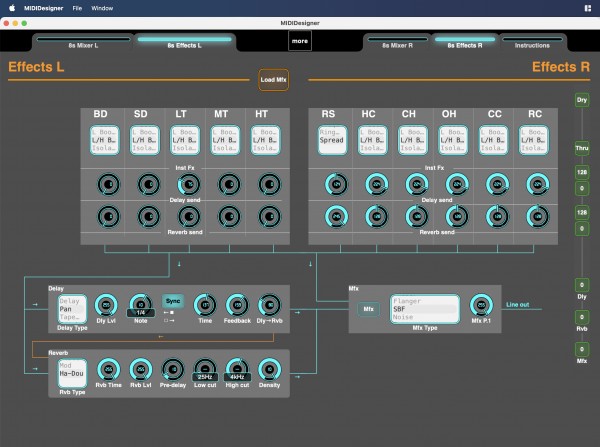
Task: Toggle the Mfx button in Mfx panel
Action: click(x=368, y=309)
